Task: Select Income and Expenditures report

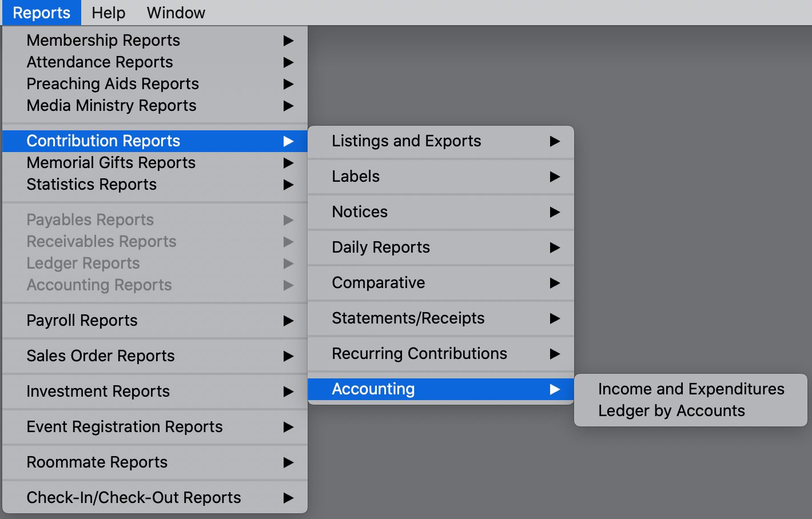Action: click(x=691, y=389)
